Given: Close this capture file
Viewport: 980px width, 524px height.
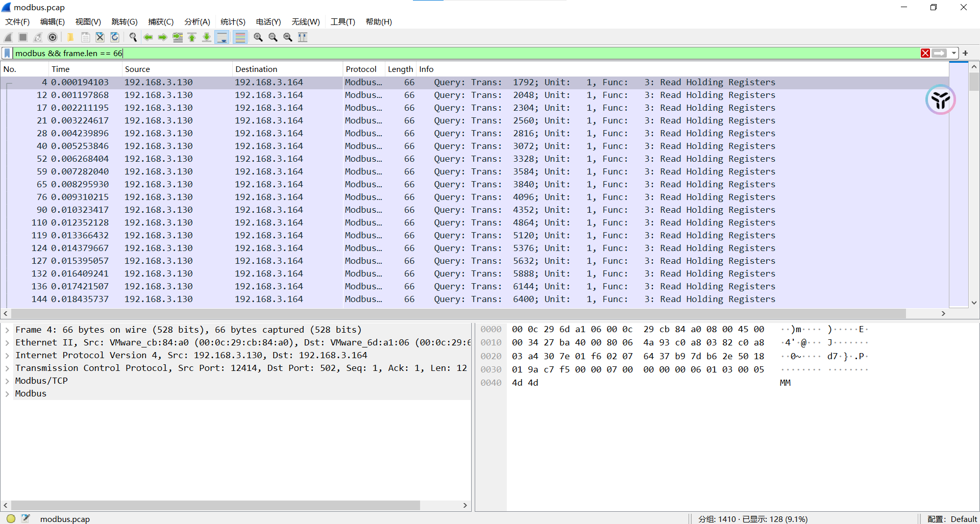Looking at the screenshot, I should pos(100,37).
